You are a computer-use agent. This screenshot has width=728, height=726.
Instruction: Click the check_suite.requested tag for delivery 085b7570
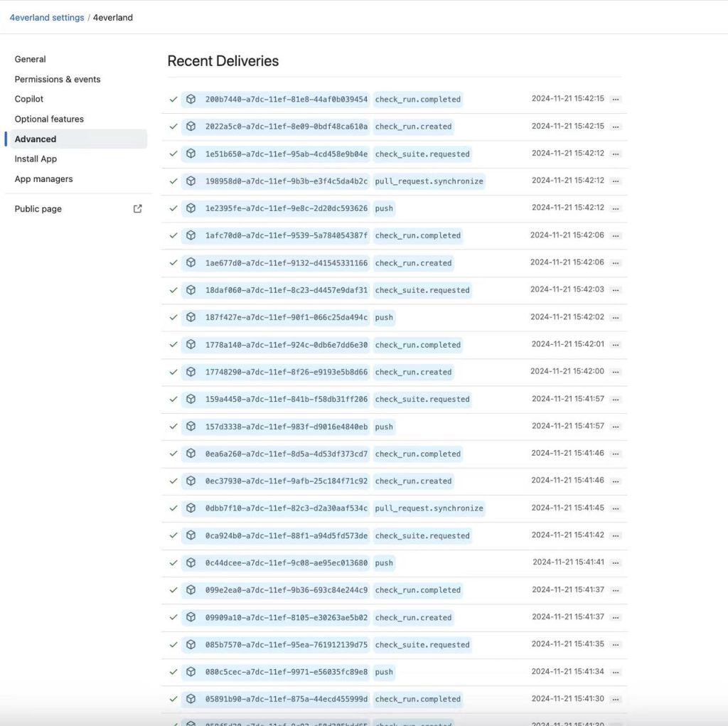[422, 645]
